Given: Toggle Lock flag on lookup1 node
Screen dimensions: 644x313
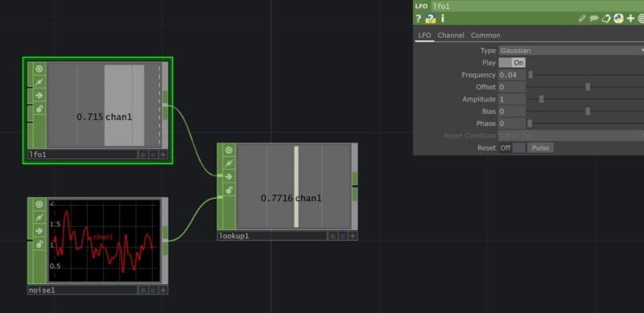Looking at the screenshot, I should (x=229, y=190).
